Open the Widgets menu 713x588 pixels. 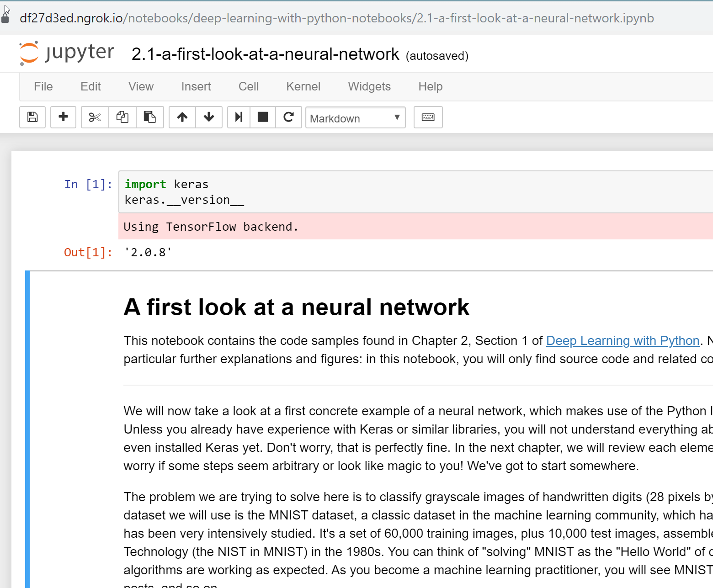click(x=369, y=86)
